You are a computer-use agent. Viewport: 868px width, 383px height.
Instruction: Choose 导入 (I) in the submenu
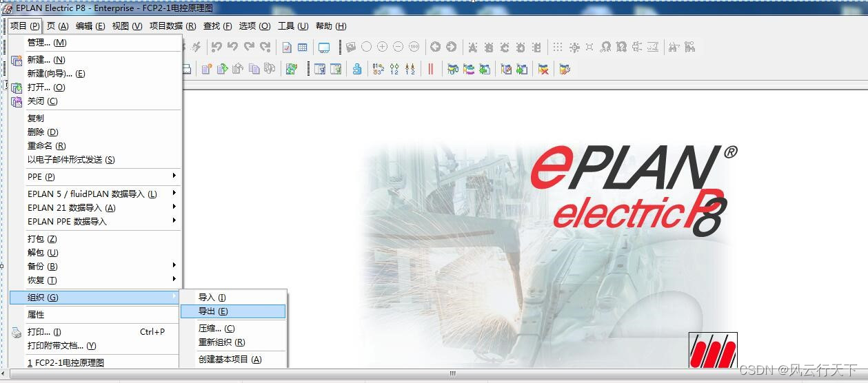pyautogui.click(x=233, y=298)
